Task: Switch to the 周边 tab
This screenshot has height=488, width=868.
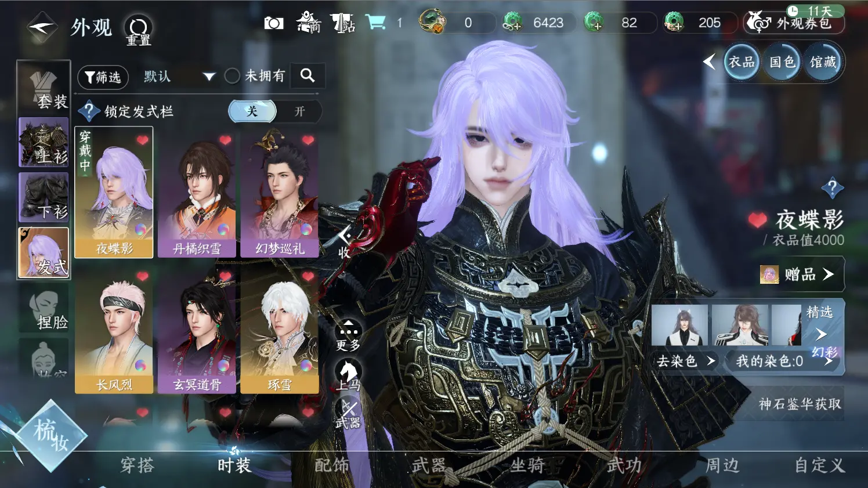Action: coord(722,465)
